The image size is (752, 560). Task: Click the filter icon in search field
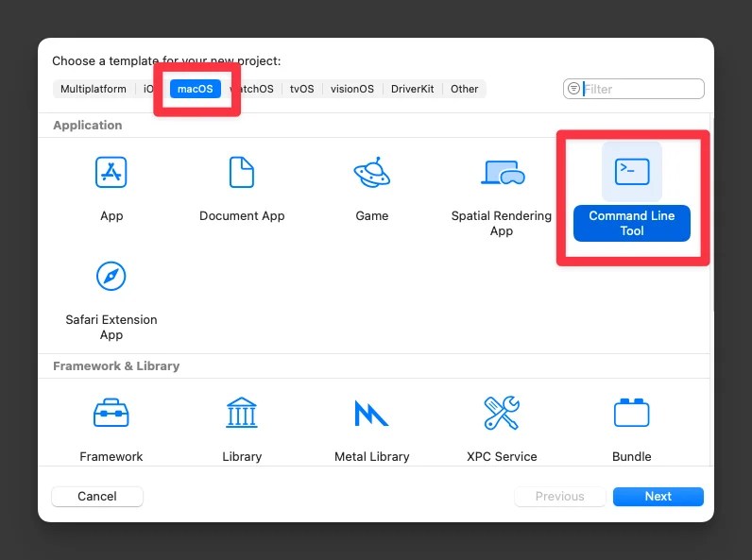[x=573, y=89]
